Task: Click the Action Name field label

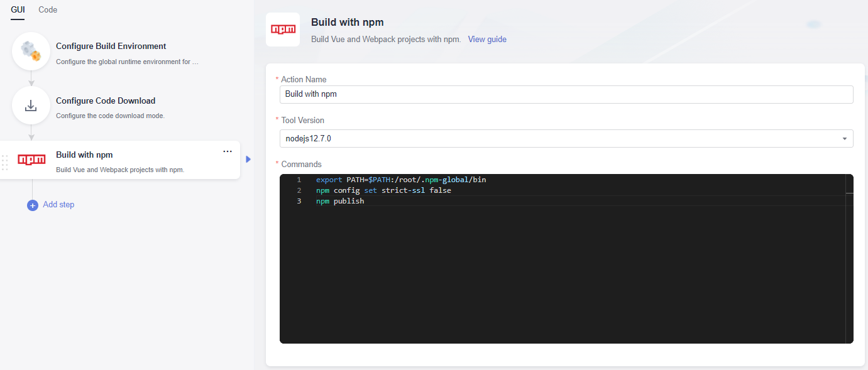Action: pos(304,79)
